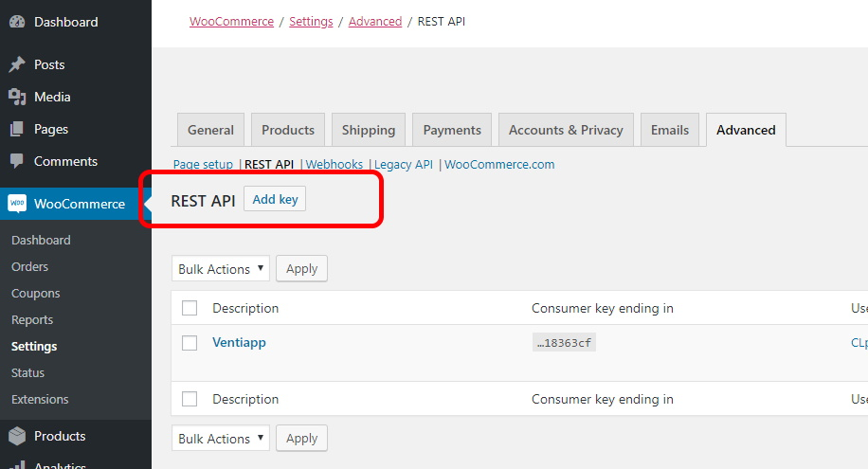
Task: Click the Posts pushpin icon
Action: tap(17, 64)
